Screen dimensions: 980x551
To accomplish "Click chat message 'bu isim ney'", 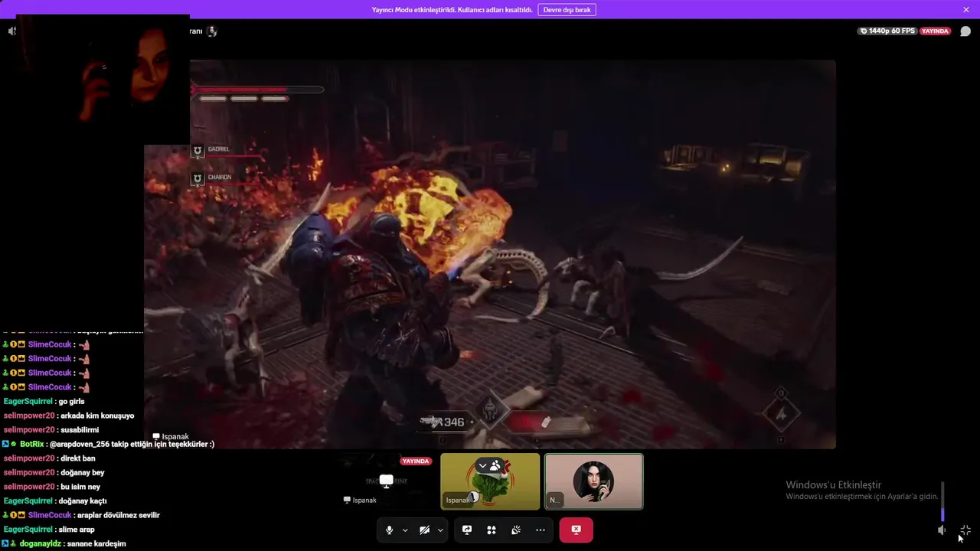I will (80, 487).
